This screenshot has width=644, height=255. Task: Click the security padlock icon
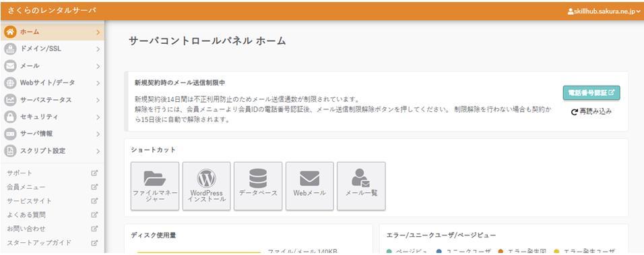coord(10,117)
